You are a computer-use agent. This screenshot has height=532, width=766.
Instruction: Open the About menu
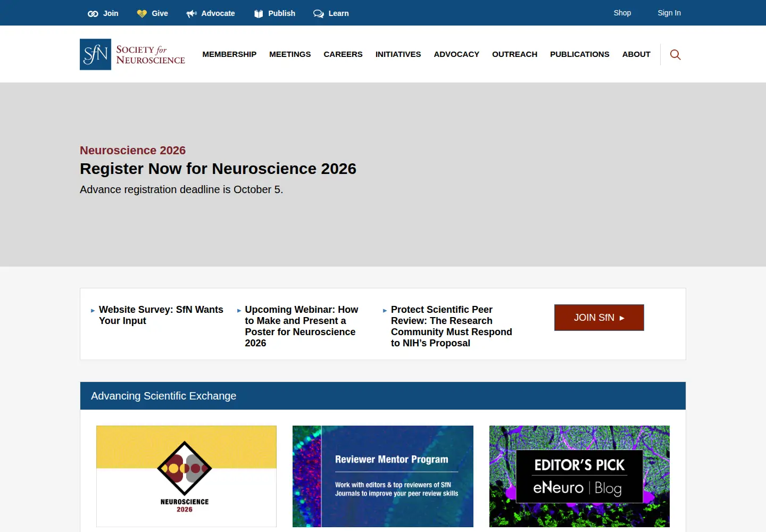pyautogui.click(x=636, y=54)
